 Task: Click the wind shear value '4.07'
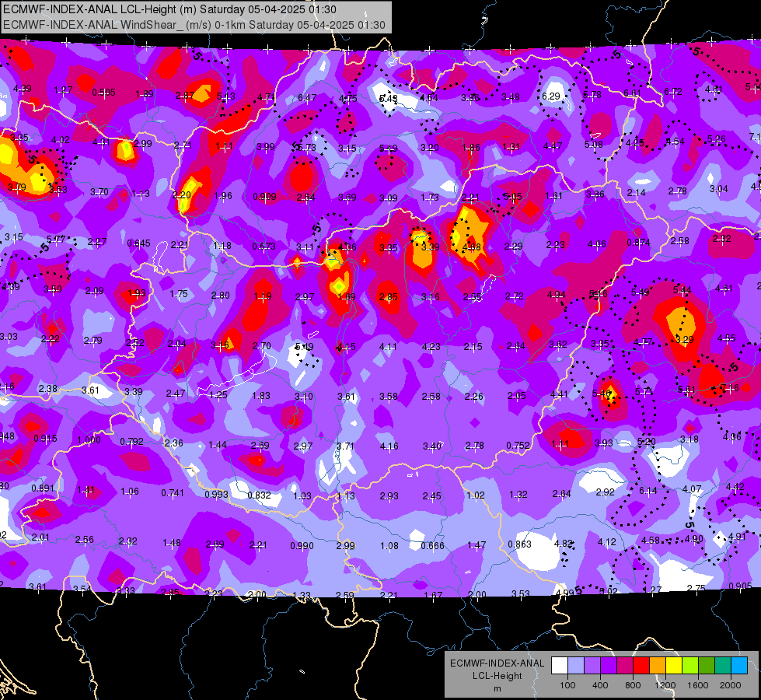point(692,488)
